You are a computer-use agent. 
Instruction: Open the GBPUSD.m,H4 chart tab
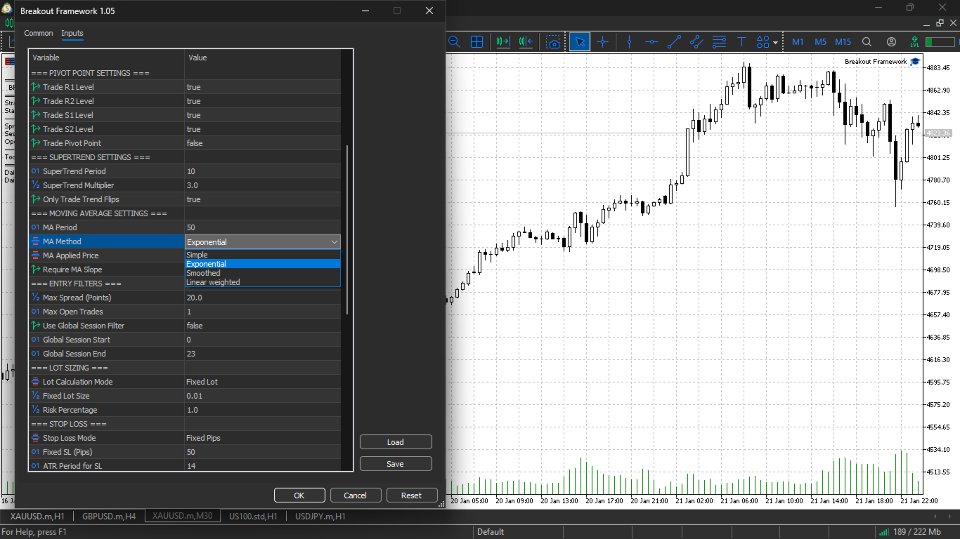click(109, 516)
